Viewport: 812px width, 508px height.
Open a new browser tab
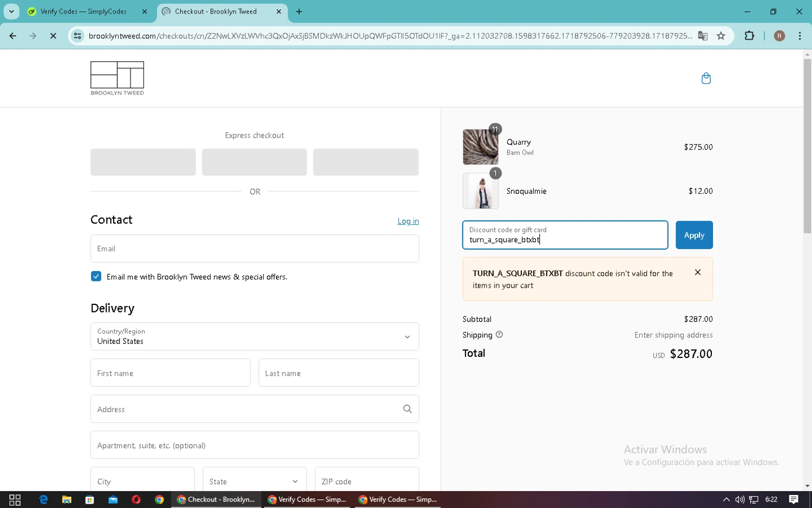(299, 11)
